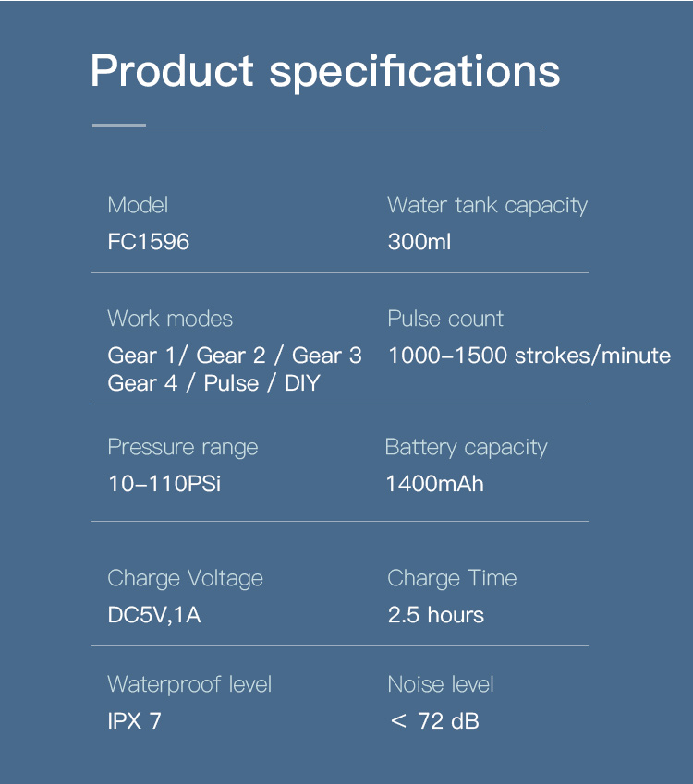Viewport: 693px width, 784px height.
Task: Click the 2.5 hours charge time
Action: point(436,615)
